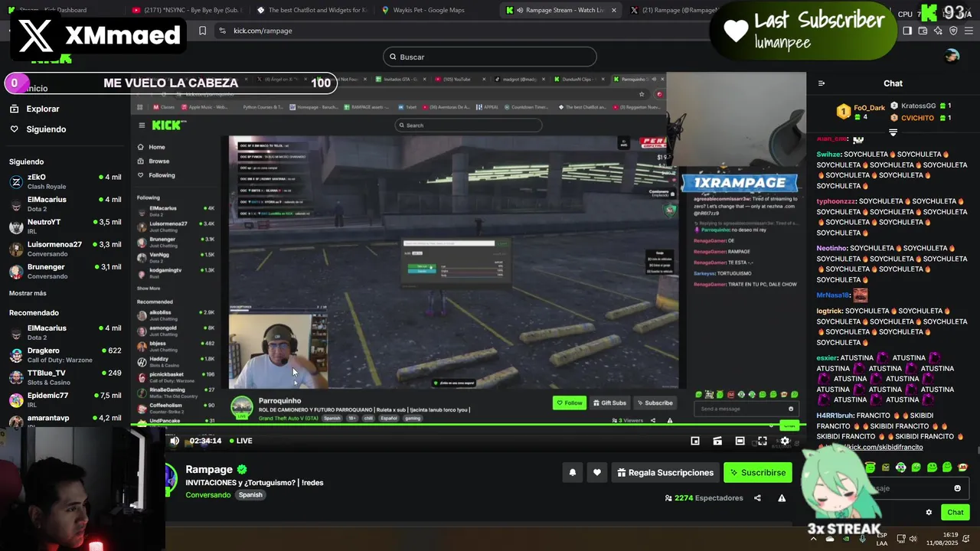
Task: Expand the chat leaderboard chevron
Action: point(893,132)
